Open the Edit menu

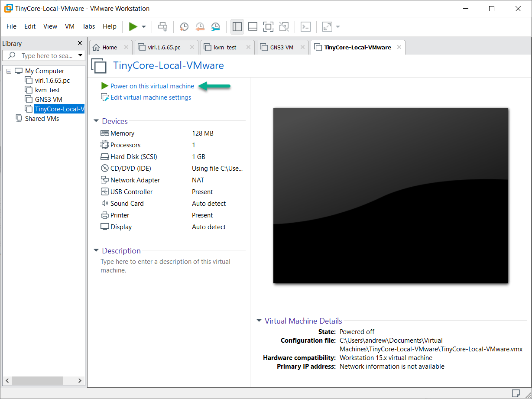[30, 26]
